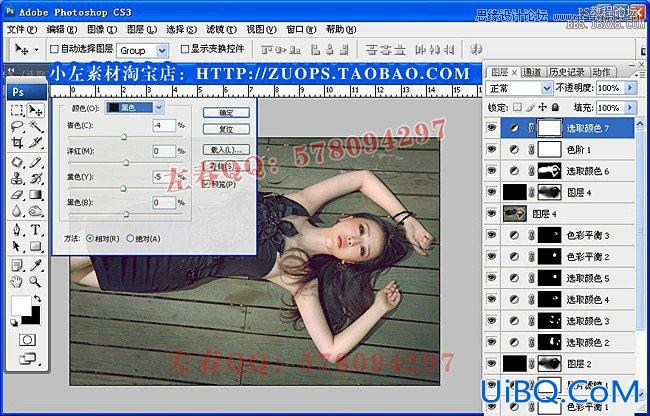Hide the 色彩平衡 3 layer
Screen dimensions: 650x416
(492, 235)
